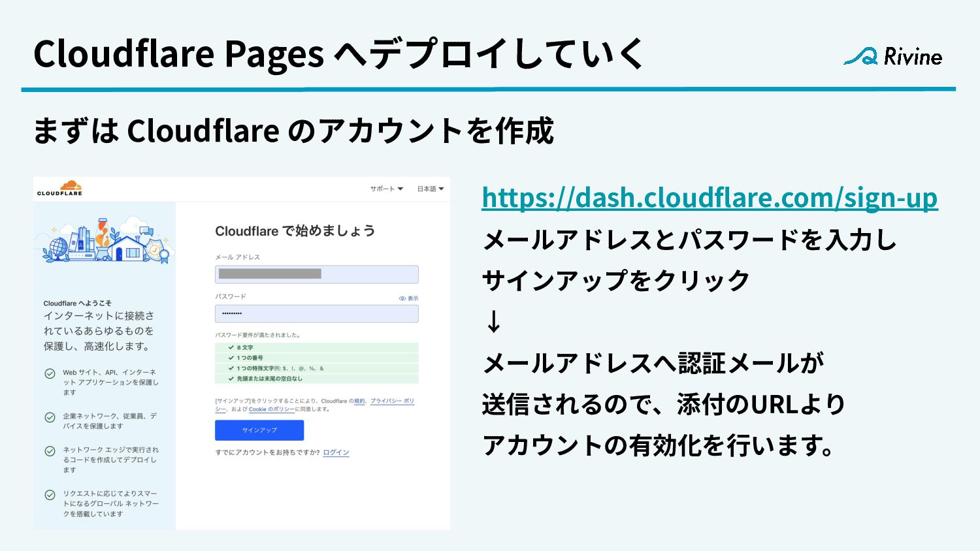Click text サインアップをクリック

coord(615,281)
